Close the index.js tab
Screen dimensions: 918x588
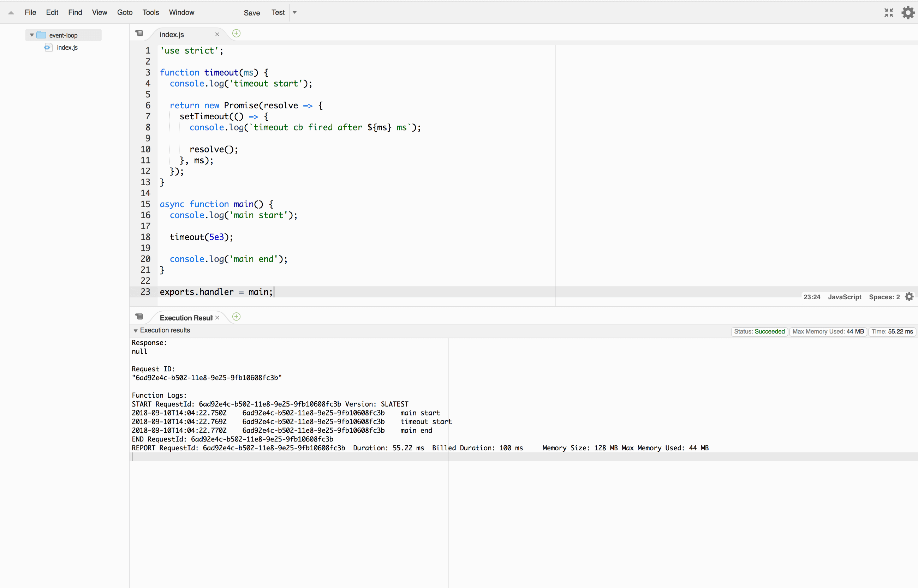[x=217, y=34]
